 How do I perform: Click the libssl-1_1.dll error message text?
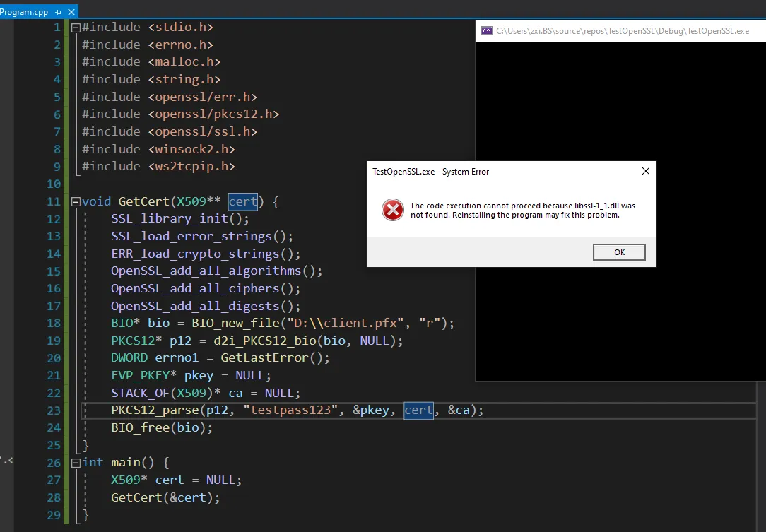[x=522, y=210]
